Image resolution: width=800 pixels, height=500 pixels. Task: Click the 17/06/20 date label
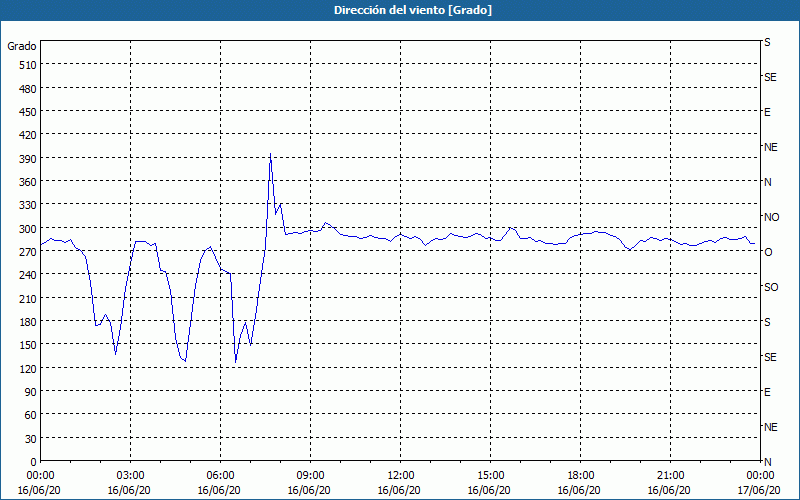click(x=759, y=490)
